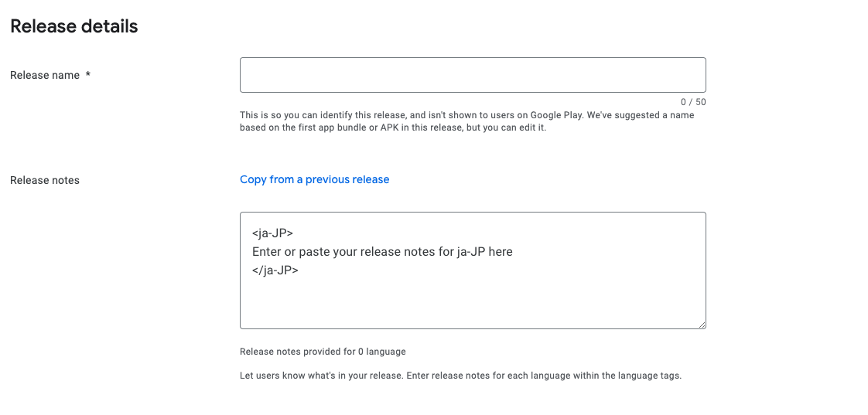Image resolution: width=868 pixels, height=415 pixels.
Task: Click the closing </ja-JP> tag line
Action: (x=275, y=270)
